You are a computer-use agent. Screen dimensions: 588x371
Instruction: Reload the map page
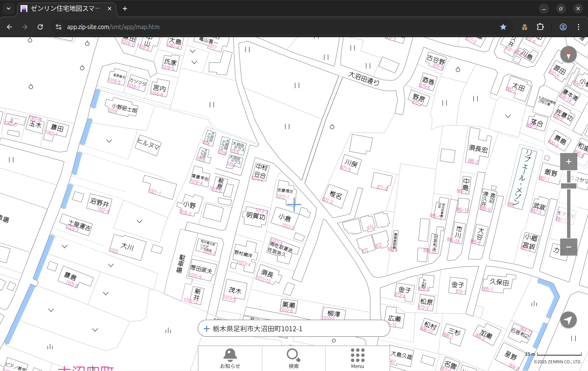point(40,27)
